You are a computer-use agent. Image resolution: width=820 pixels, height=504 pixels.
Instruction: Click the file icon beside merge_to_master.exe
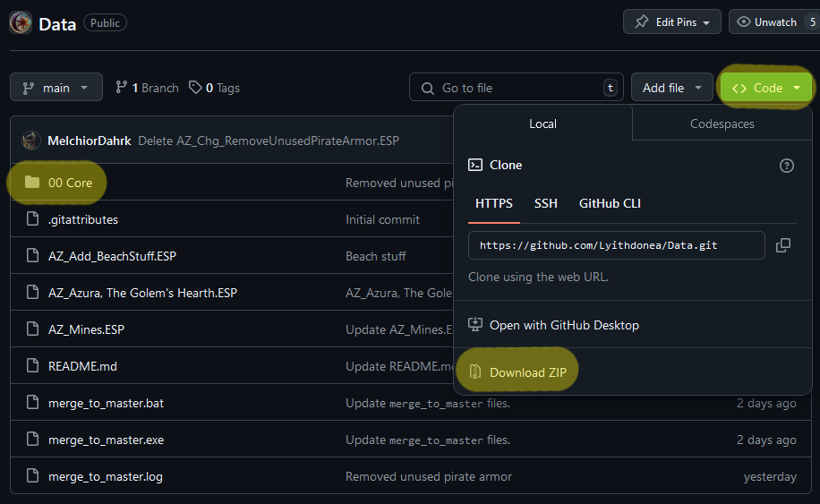[x=32, y=440]
